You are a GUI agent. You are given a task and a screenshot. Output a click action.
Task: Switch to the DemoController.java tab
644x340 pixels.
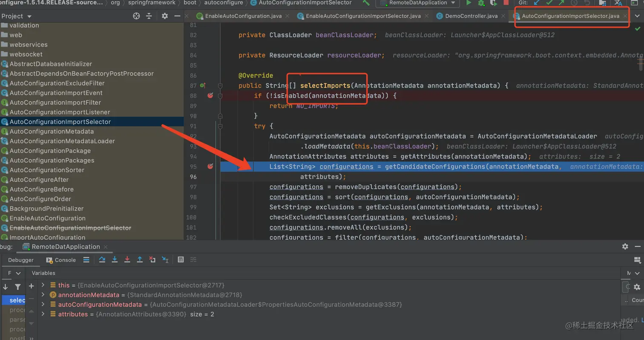click(471, 16)
